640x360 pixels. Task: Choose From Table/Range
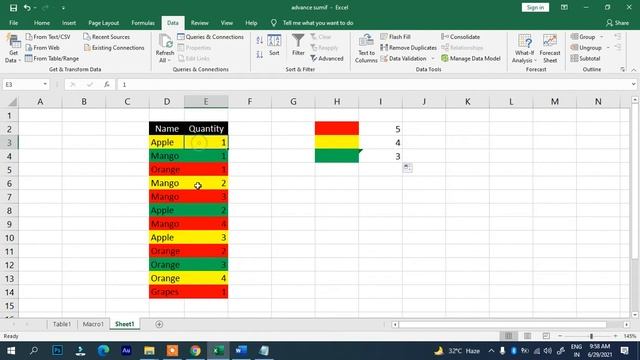coord(52,58)
